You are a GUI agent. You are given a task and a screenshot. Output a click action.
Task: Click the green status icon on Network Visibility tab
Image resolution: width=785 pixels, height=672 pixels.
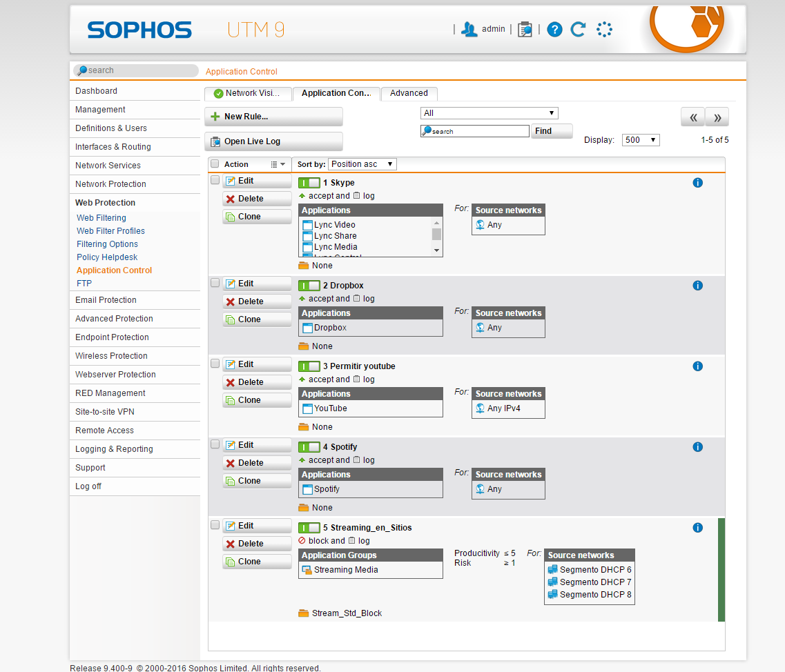(218, 94)
